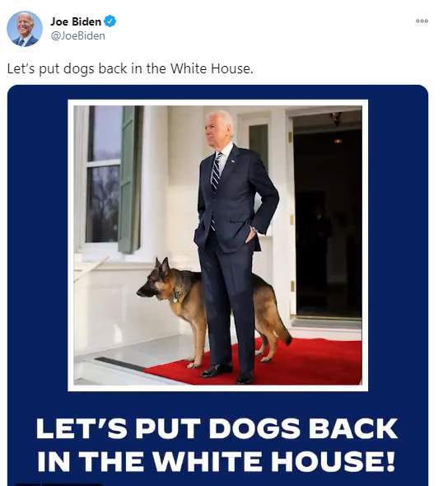Open the tweet's three-dot more options menu

422,21
